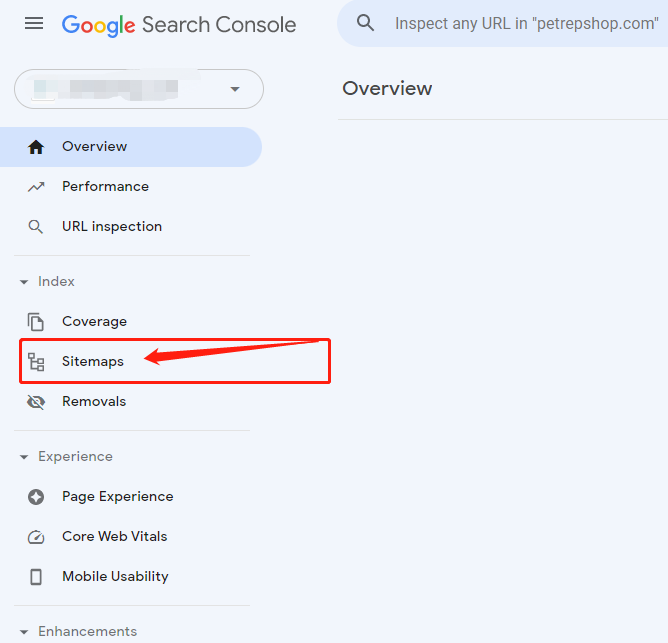Open the property selector dropdown
The width and height of the screenshot is (668, 643).
(235, 89)
